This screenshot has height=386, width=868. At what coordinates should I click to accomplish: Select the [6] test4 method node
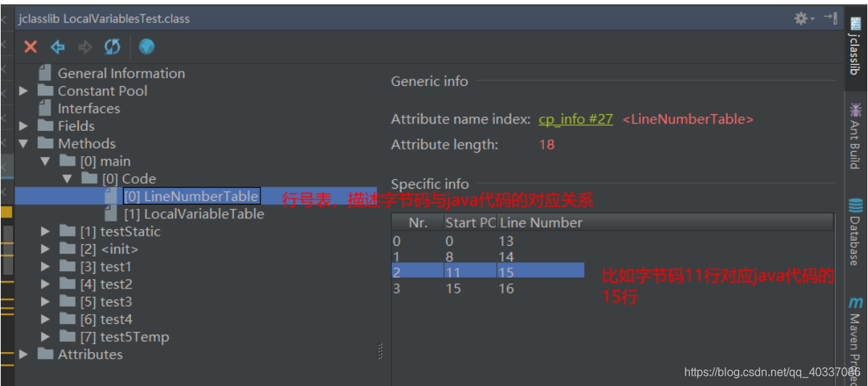point(106,319)
